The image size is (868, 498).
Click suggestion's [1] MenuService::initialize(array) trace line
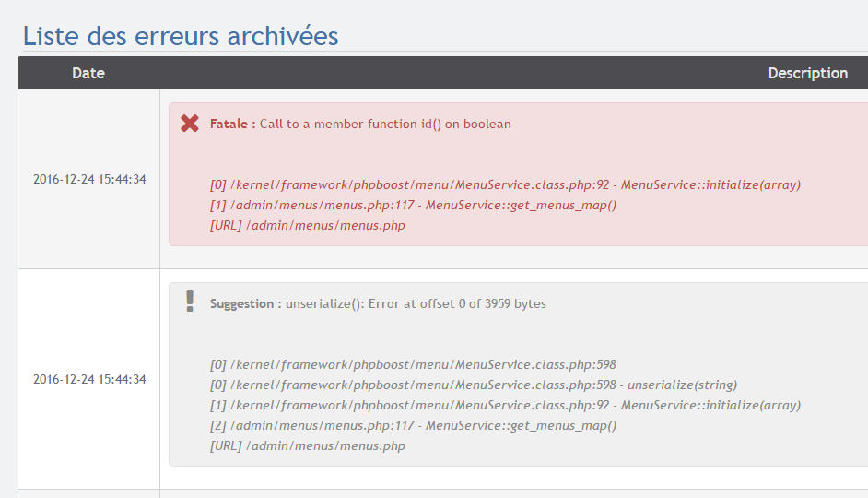[x=505, y=405]
